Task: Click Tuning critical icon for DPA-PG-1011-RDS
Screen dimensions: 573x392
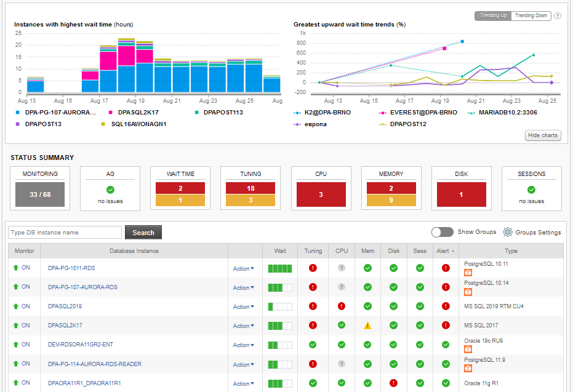Action: (313, 268)
